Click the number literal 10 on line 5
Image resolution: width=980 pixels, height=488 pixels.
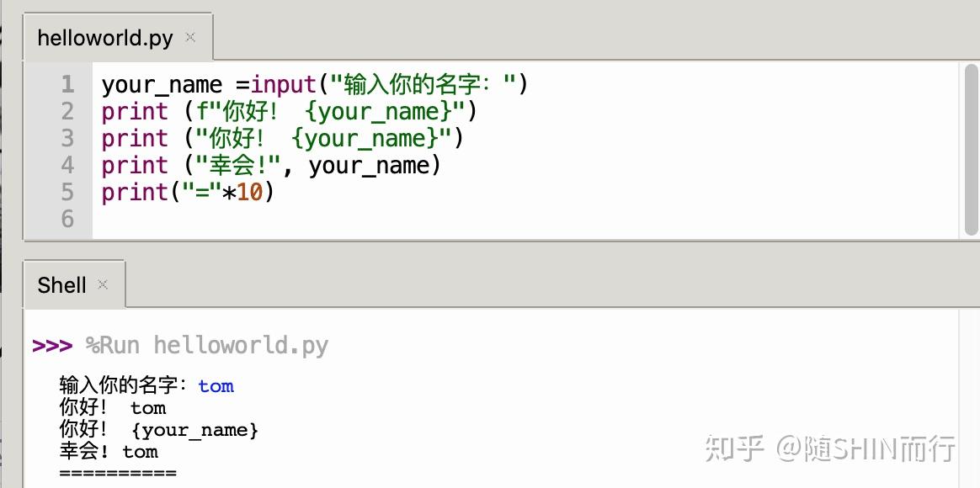(254, 192)
